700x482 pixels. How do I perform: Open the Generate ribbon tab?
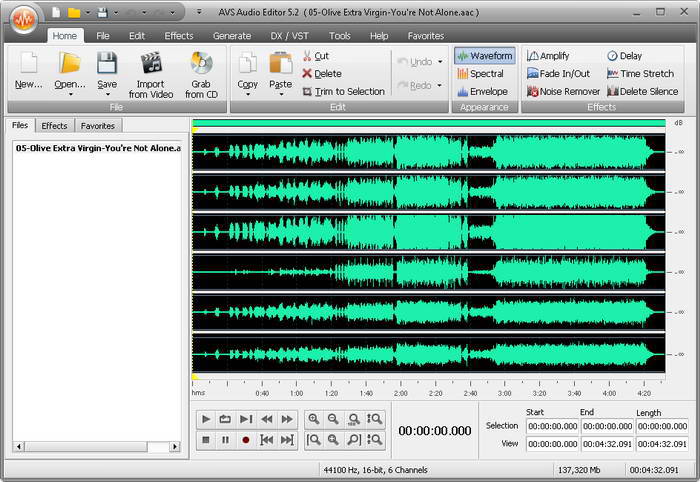pos(232,36)
